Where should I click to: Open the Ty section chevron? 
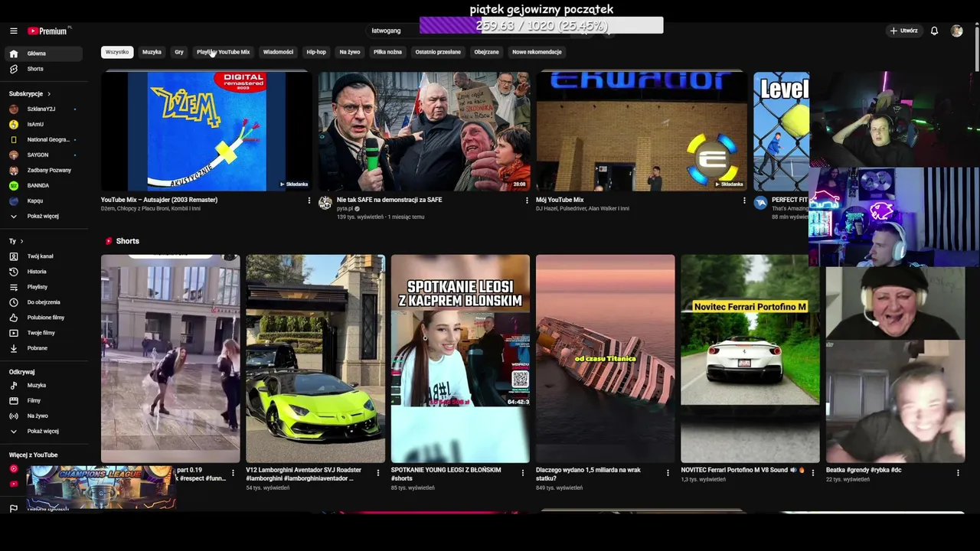tap(21, 241)
